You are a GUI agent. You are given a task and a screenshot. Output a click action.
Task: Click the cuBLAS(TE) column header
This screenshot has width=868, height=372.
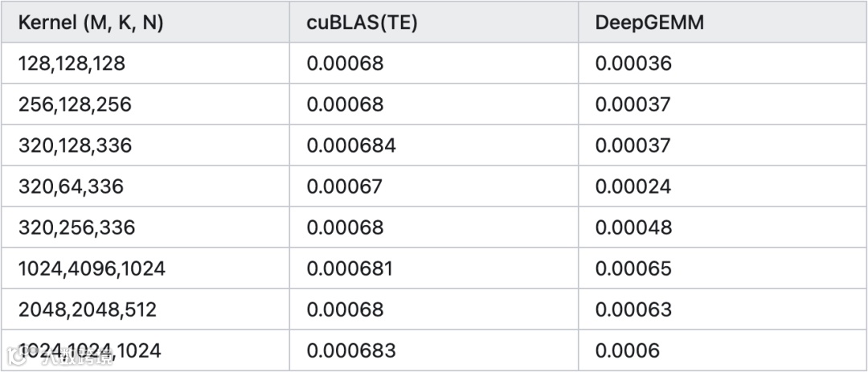pyautogui.click(x=362, y=22)
